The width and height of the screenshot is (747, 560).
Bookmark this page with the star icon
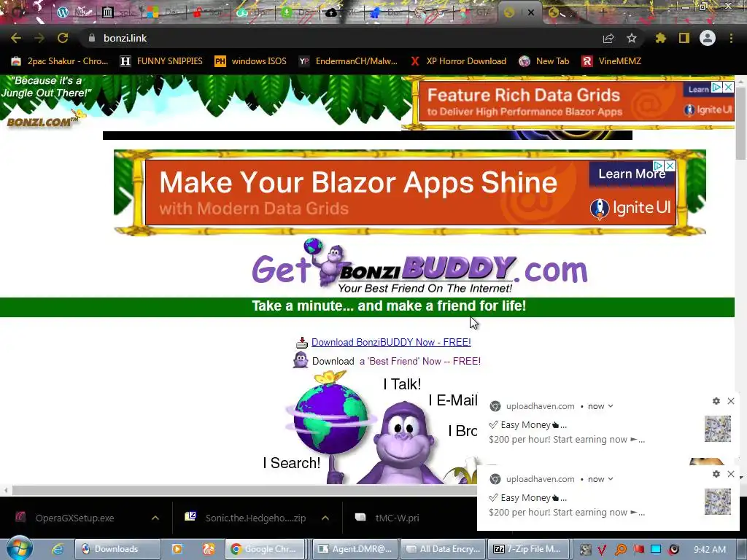(632, 38)
